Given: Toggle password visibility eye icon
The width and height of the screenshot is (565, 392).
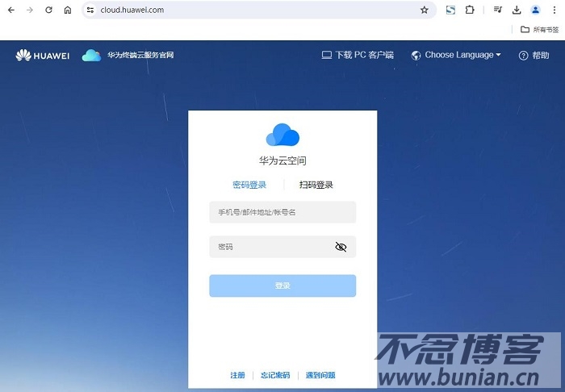Looking at the screenshot, I should (x=341, y=247).
